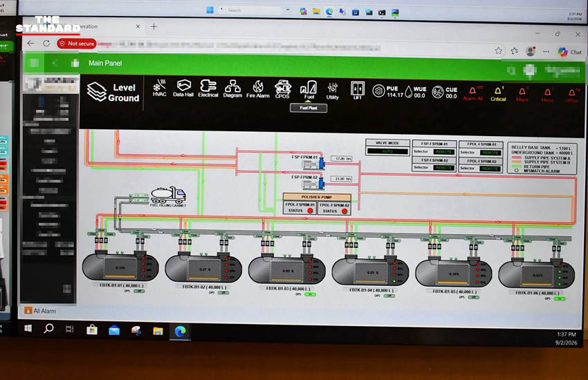Open the Utility panel icon
This screenshot has height=380, width=588.
(332, 91)
